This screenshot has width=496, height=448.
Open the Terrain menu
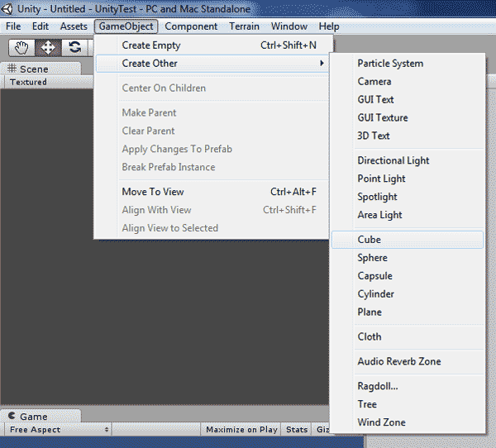(244, 26)
